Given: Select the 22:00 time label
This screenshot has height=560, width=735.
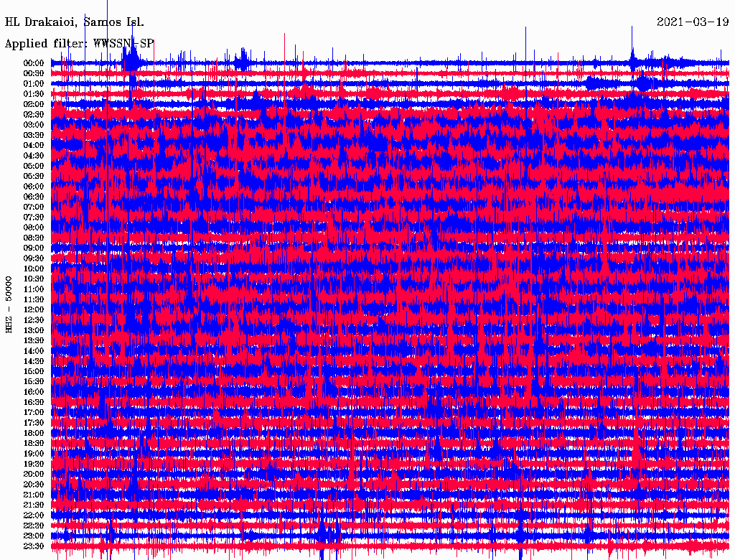Looking at the screenshot, I should click(x=34, y=515).
